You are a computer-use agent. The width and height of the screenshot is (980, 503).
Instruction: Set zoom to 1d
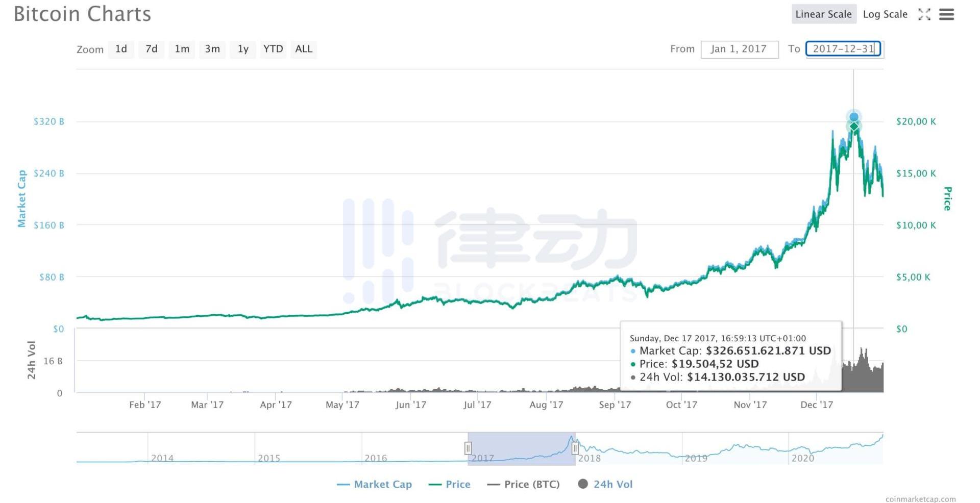(121, 49)
